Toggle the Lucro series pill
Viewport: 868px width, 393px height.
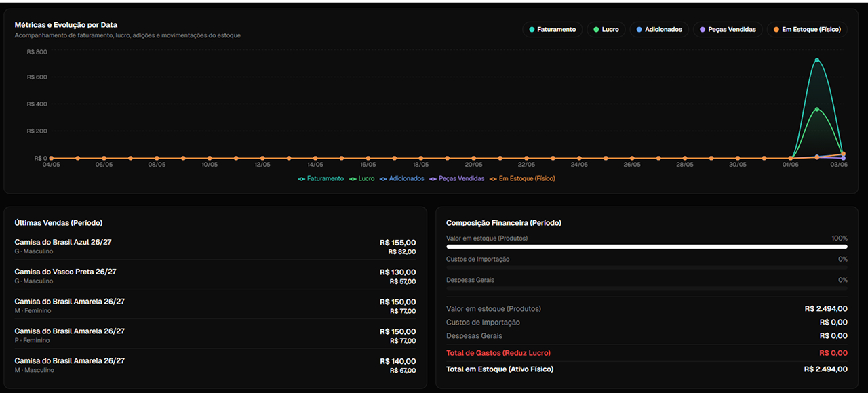(x=606, y=30)
